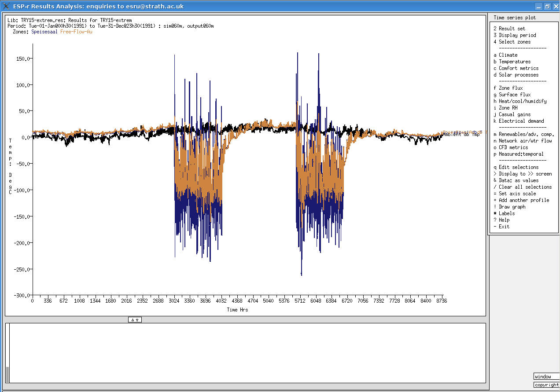Open Set axis scale option

pyautogui.click(x=515, y=194)
